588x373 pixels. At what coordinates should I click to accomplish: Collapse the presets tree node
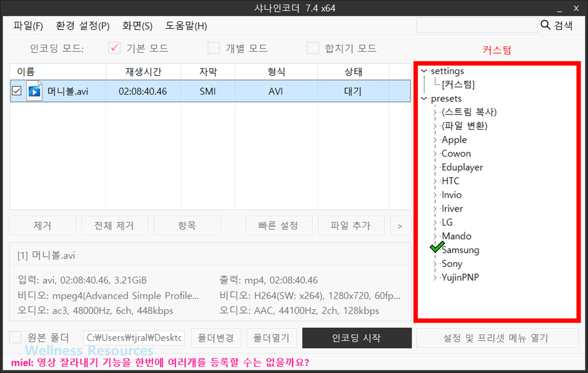pyautogui.click(x=424, y=98)
